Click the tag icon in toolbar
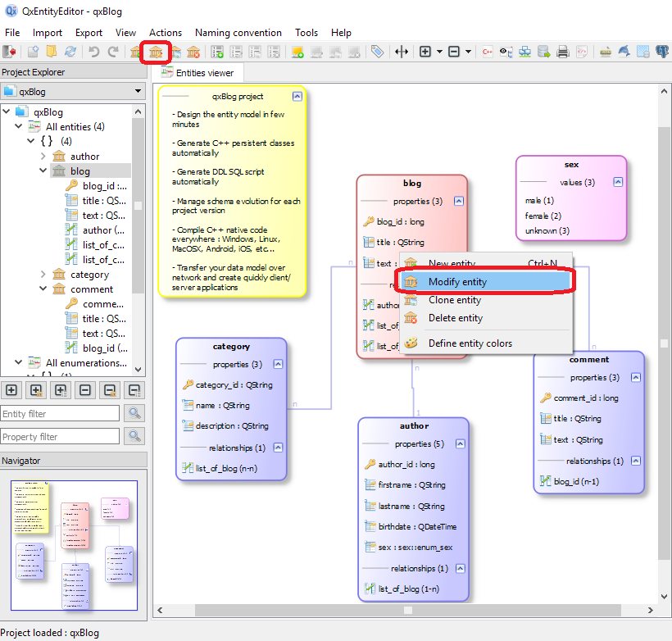The width and height of the screenshot is (672, 641). (x=377, y=52)
